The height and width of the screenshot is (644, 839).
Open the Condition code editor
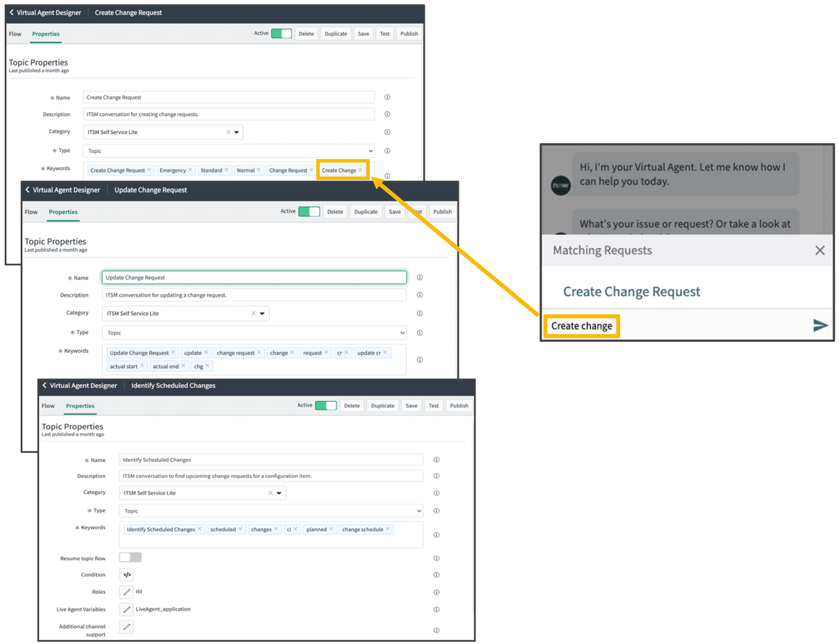coord(127,575)
